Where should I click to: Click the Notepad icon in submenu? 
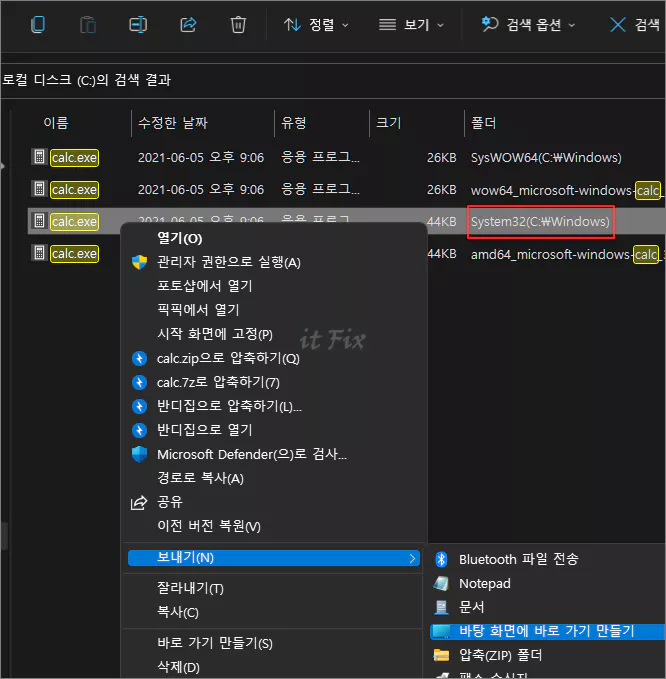coord(441,583)
